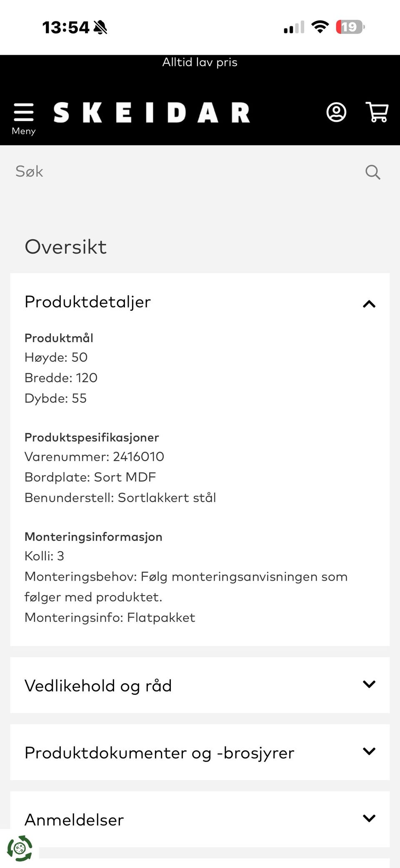Collapse Produktdetaljer using the up chevron
This screenshot has width=400, height=868.
369,304
